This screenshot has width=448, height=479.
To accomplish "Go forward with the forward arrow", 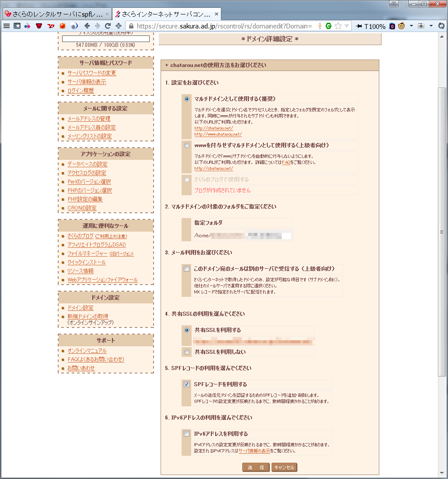I will point(98,26).
